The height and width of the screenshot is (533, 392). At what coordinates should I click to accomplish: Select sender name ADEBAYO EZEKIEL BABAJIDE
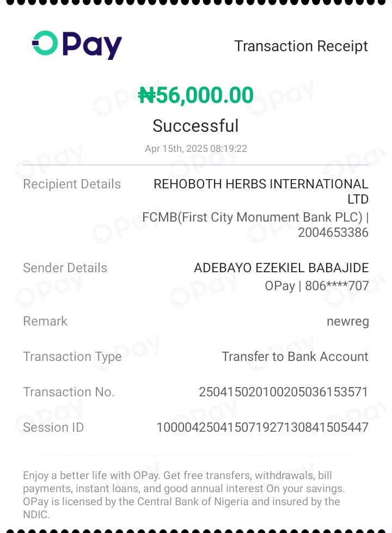point(281,268)
